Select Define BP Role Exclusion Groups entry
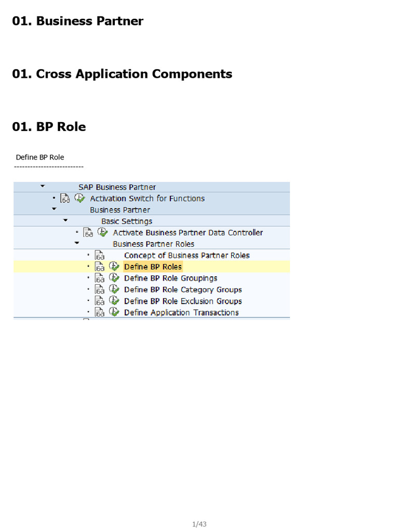The image size is (399, 532). (183, 301)
